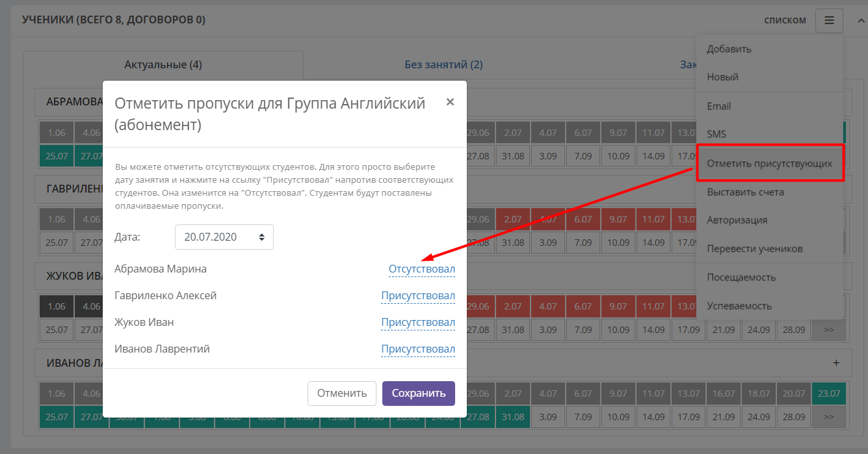
Task: Open the Дата dropdown showing 20.07.2020
Action: coord(224,237)
